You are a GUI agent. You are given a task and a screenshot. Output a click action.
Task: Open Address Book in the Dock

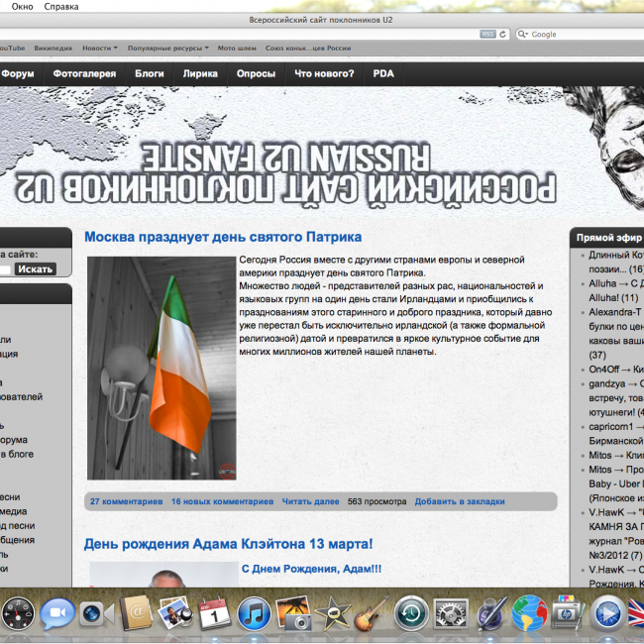(x=136, y=613)
